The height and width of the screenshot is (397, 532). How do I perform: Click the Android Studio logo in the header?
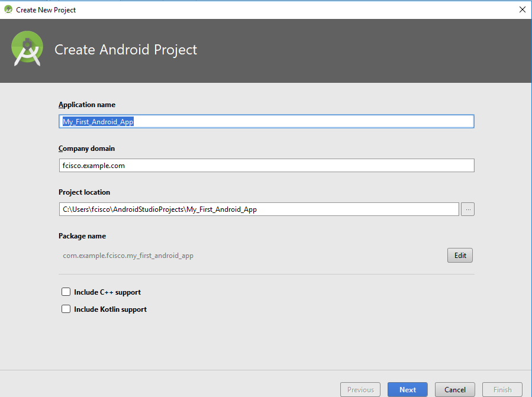pyautogui.click(x=28, y=50)
